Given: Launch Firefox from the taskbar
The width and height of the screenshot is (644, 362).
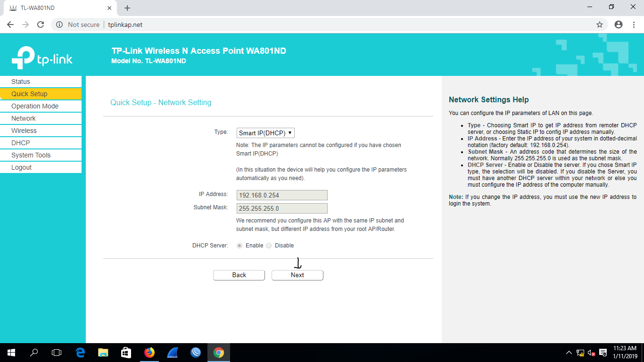Looking at the screenshot, I should pos(150,352).
